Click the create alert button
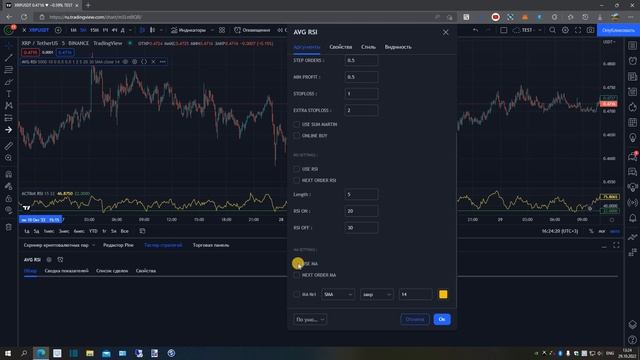The image size is (640, 360). [252, 30]
